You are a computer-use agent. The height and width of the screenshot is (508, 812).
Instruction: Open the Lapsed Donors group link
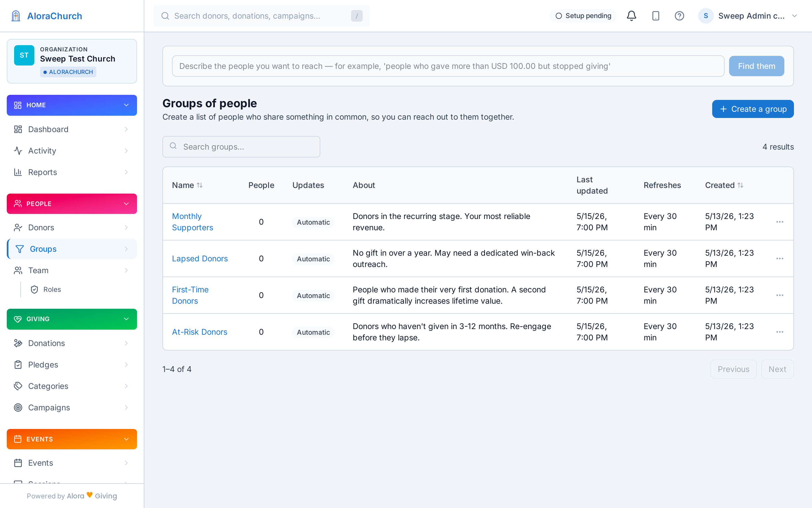[x=200, y=258]
